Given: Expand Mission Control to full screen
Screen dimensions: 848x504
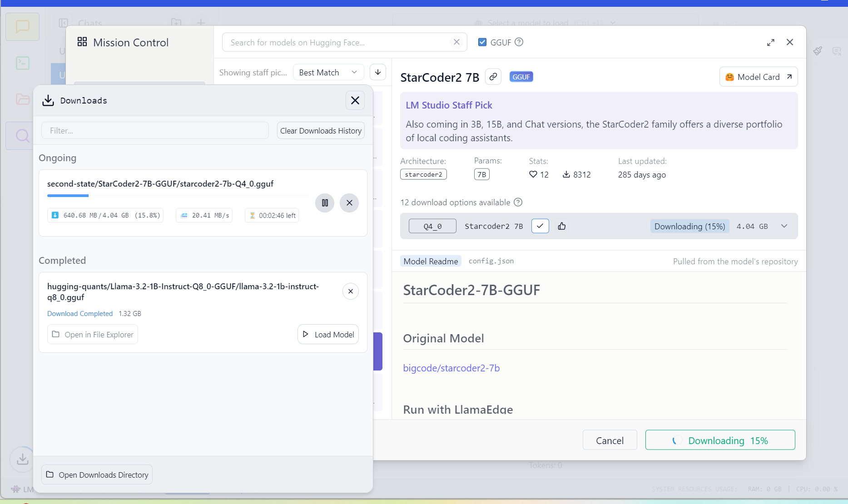Looking at the screenshot, I should [771, 42].
